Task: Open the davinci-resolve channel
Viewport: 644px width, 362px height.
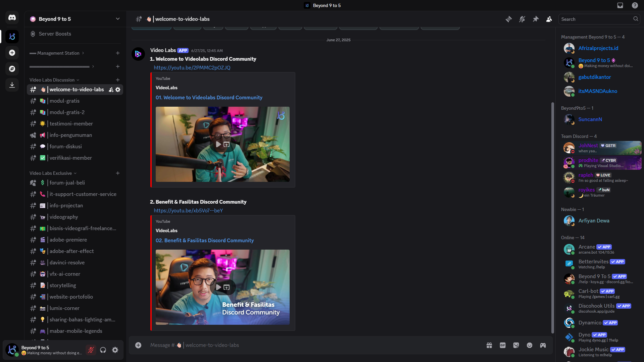Action: (75, 263)
